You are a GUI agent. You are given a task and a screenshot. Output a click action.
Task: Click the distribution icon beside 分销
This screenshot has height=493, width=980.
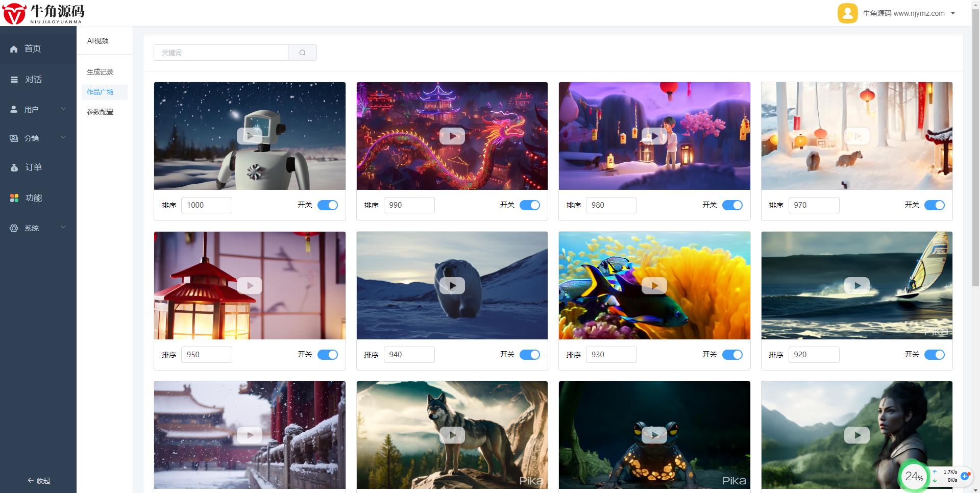(14, 138)
